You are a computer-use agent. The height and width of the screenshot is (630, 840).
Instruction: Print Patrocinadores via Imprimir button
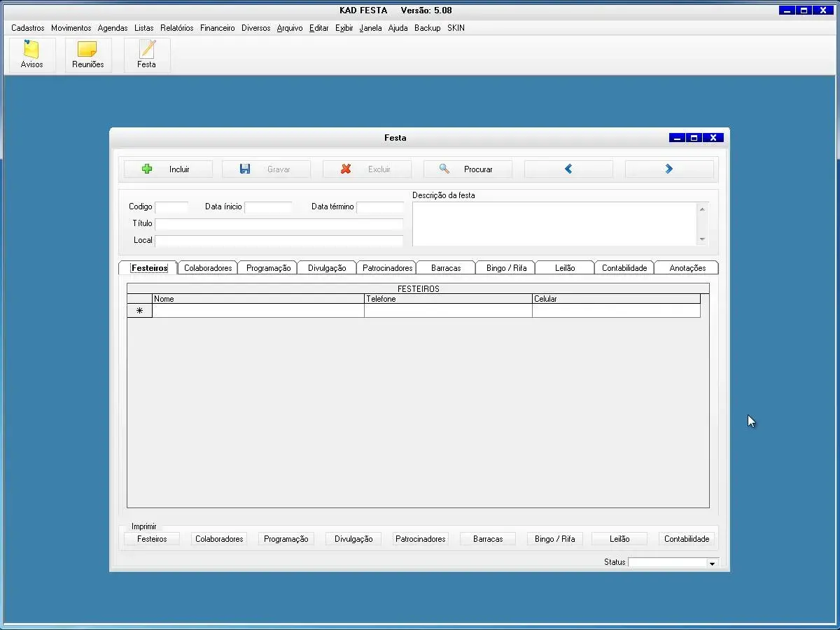click(421, 539)
